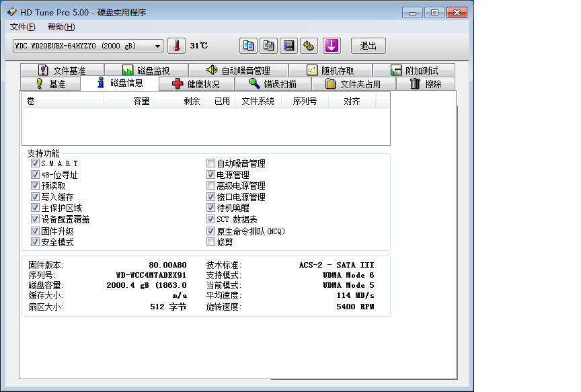The height and width of the screenshot is (392, 581).
Task: Click the 容量 column header
Action: pos(128,101)
